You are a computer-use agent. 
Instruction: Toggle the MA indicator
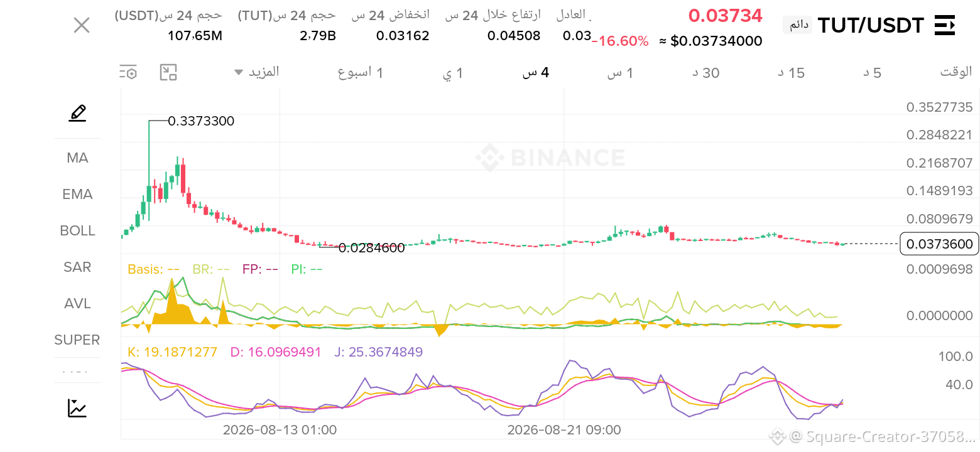click(77, 158)
